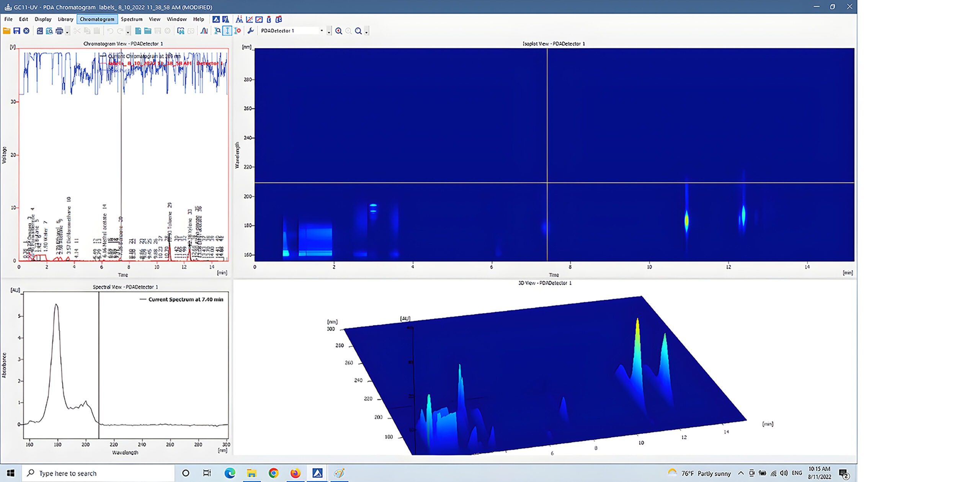Open dropdown arrow beside print icon
The width and height of the screenshot is (980, 482).
pos(67,32)
